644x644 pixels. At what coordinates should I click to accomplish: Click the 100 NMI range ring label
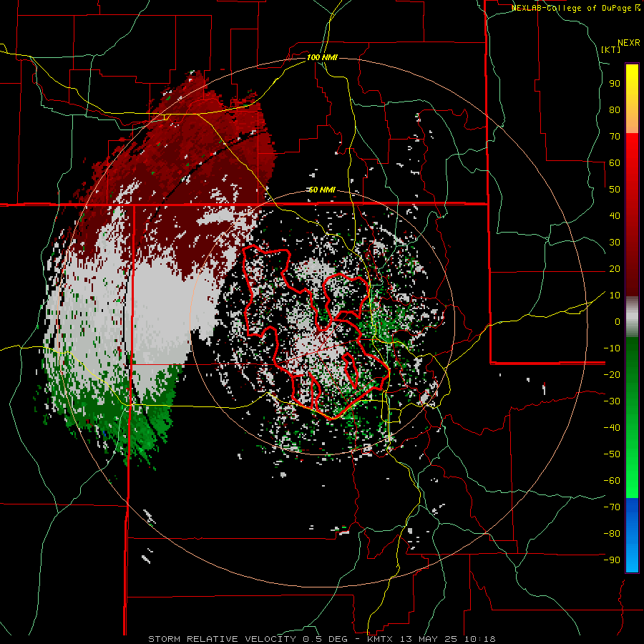click(322, 57)
